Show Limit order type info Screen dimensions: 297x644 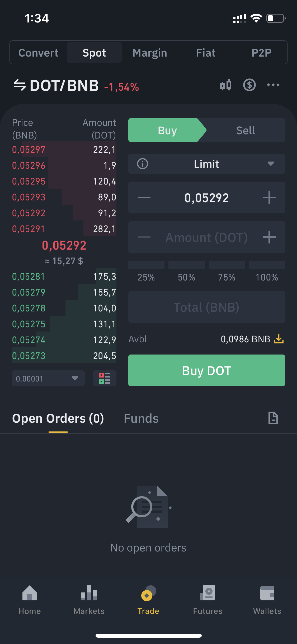tap(143, 164)
